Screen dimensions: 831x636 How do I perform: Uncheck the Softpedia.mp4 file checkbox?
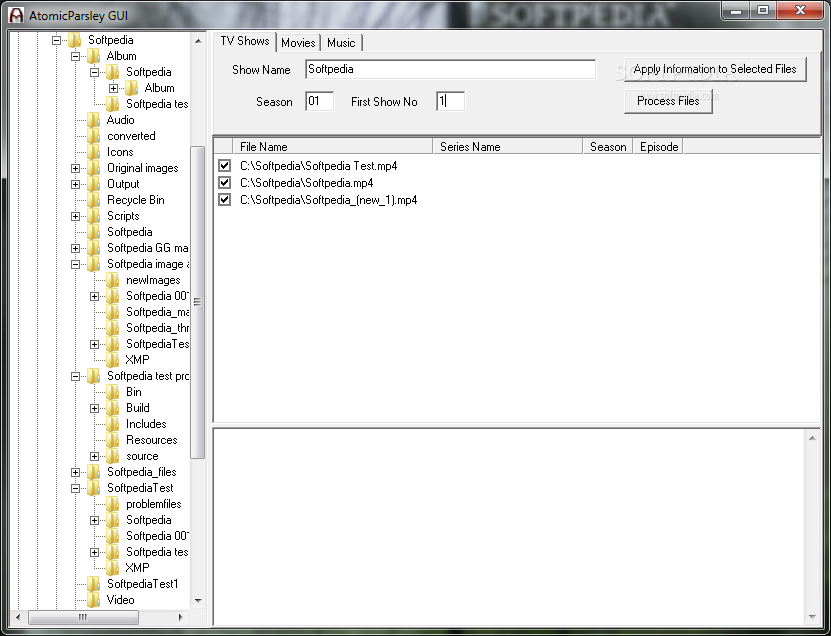pos(225,183)
